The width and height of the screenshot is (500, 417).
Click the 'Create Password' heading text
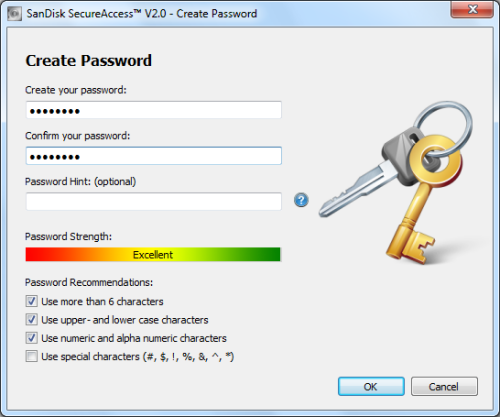(89, 61)
